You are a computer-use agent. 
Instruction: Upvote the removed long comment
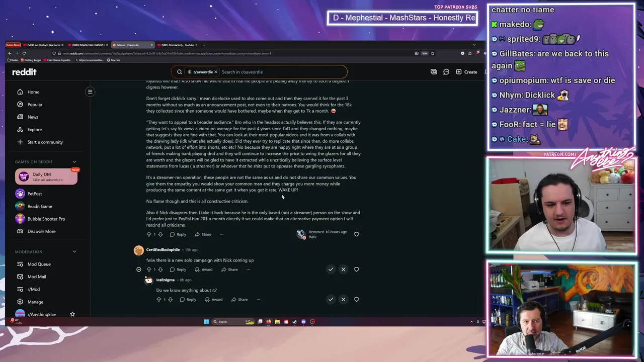[149, 234]
